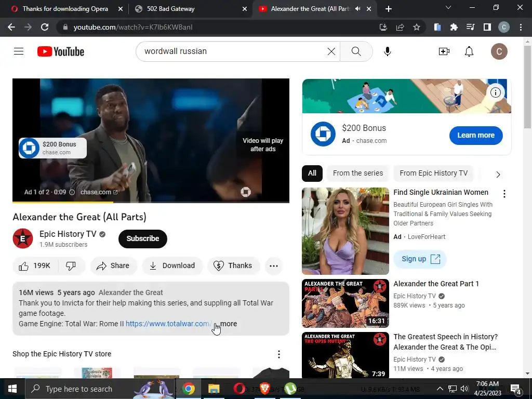Click the Sign up ad button
Image resolution: width=532 pixels, height=399 pixels.
pyautogui.click(x=420, y=259)
